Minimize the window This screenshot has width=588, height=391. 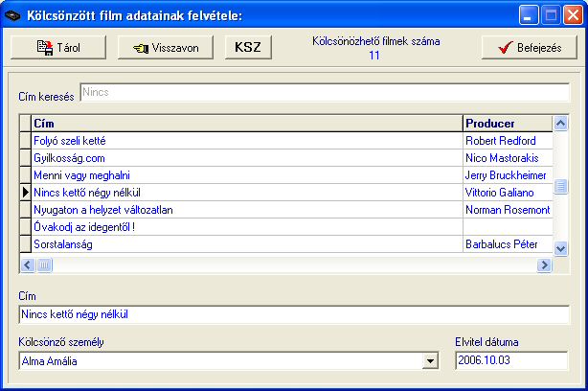point(529,15)
